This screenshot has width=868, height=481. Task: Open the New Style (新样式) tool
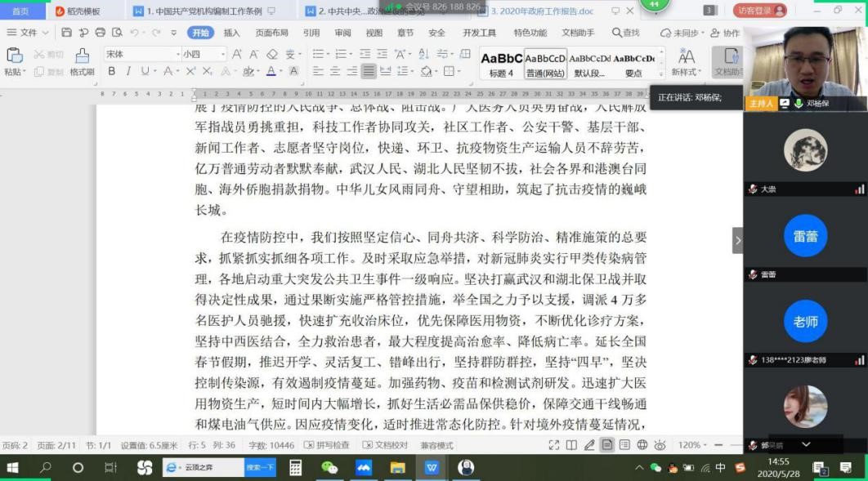tap(686, 60)
